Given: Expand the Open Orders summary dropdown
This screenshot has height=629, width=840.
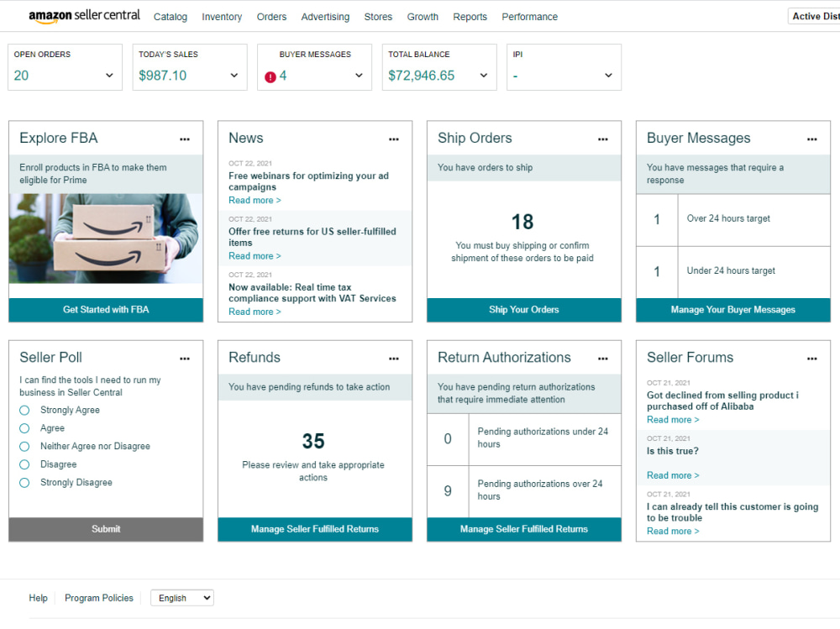Looking at the screenshot, I should 109,76.
